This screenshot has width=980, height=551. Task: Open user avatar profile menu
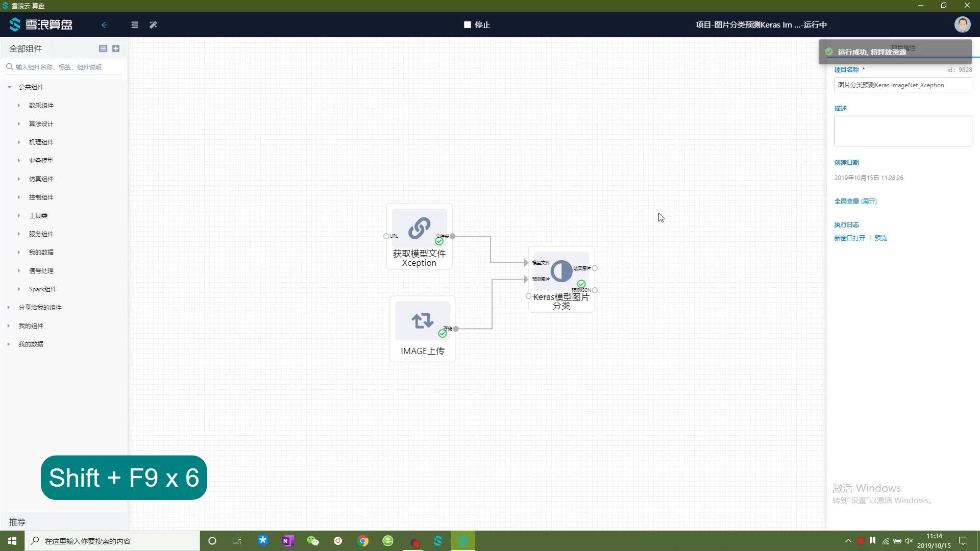tap(962, 24)
